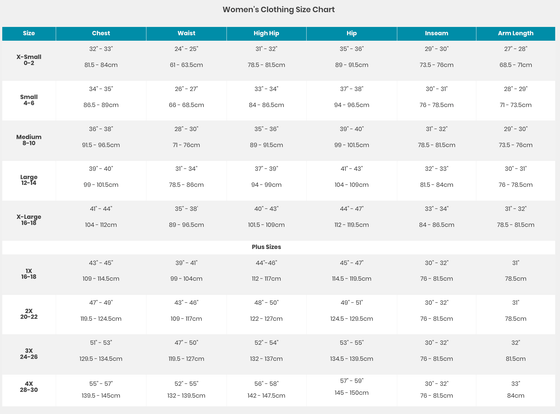Select the 3X 24-26 row label
This screenshot has height=414, width=560.
click(x=29, y=354)
